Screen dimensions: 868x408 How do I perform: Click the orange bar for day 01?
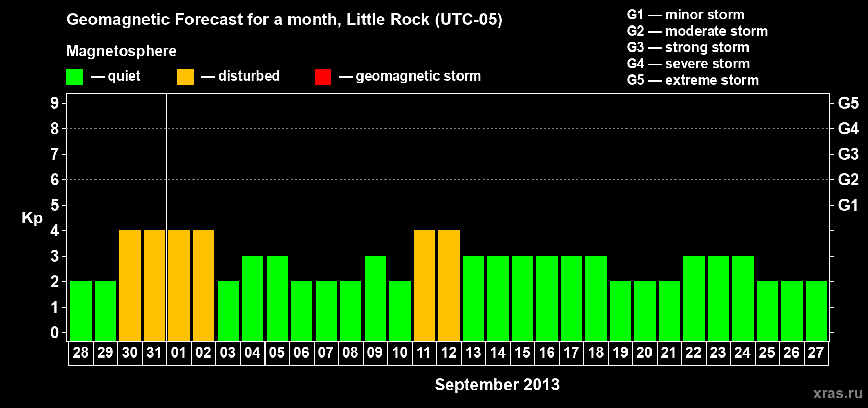coord(179,286)
